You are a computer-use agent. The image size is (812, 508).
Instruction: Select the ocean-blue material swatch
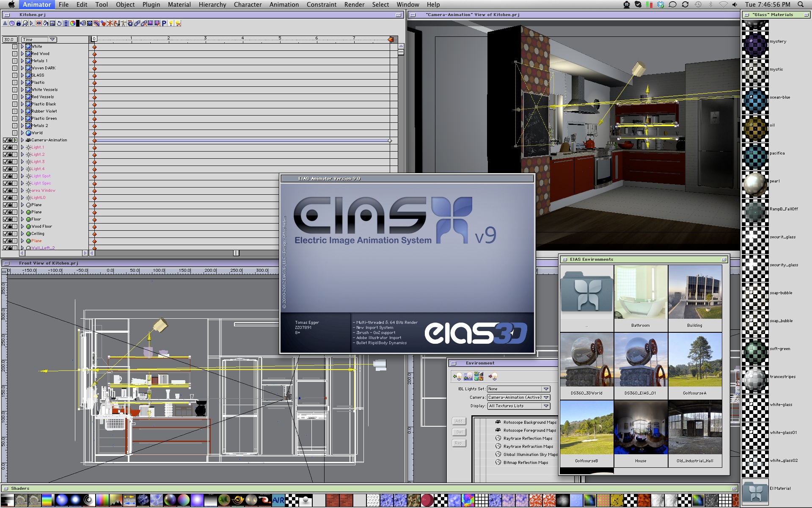click(755, 100)
